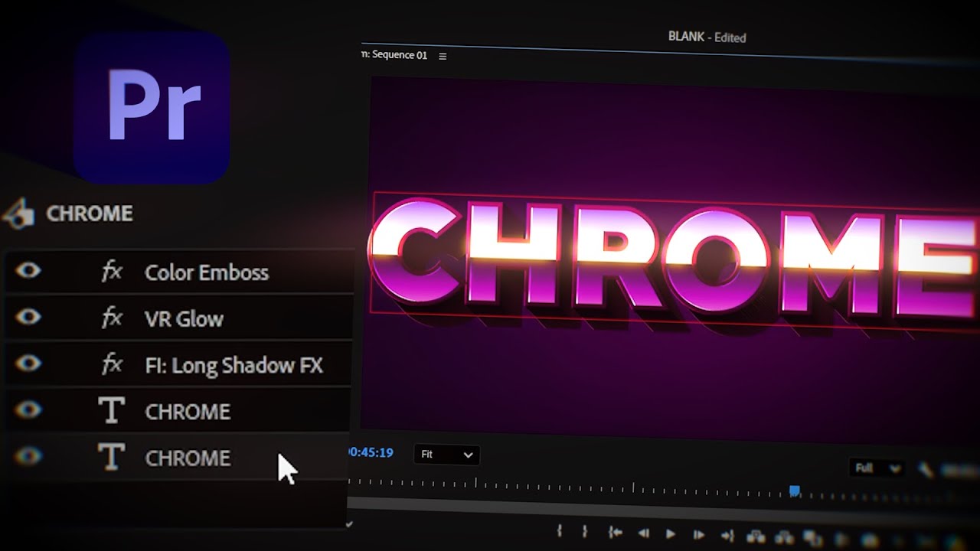The height and width of the screenshot is (551, 980).
Task: Step forward one frame
Action: pyautogui.click(x=698, y=535)
